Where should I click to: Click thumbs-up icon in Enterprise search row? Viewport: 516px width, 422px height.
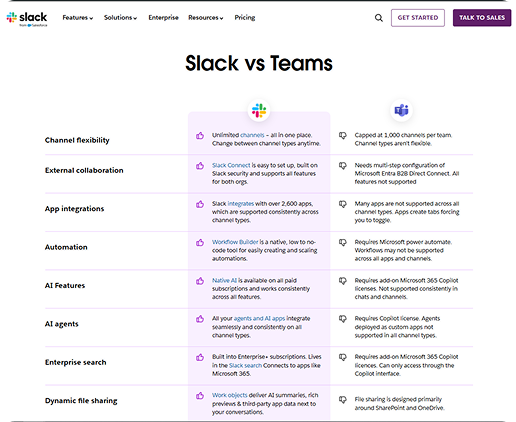pos(200,357)
